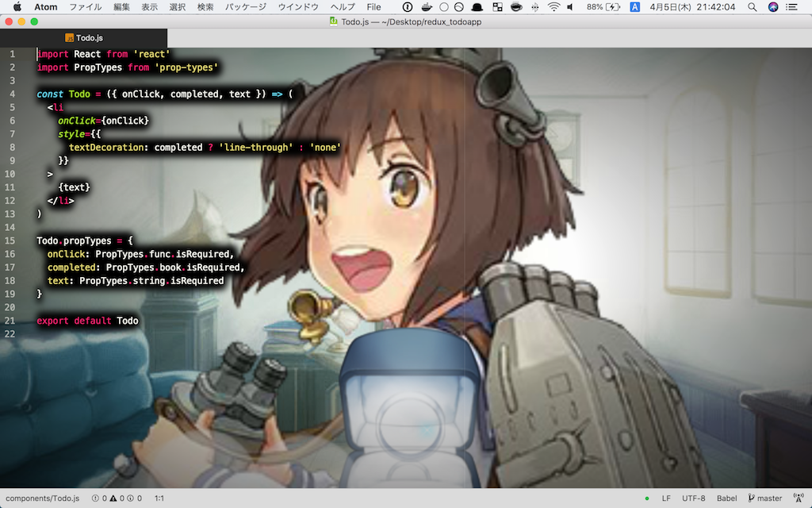Viewport: 812px width, 508px height.
Task: Click the closing </li> tag on line 12
Action: point(60,201)
